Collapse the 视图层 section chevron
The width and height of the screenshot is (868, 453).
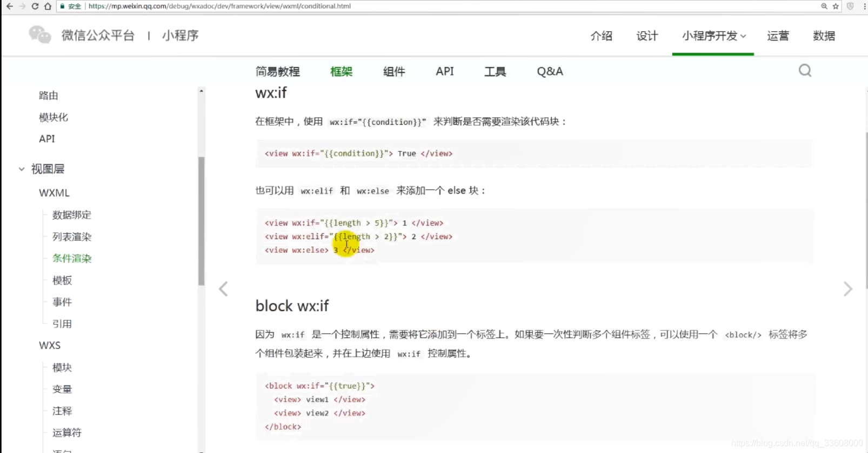coord(22,169)
